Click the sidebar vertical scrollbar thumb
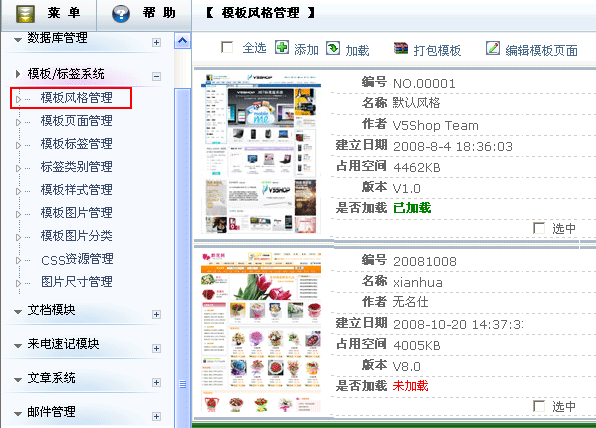596x428 pixels. (x=182, y=258)
